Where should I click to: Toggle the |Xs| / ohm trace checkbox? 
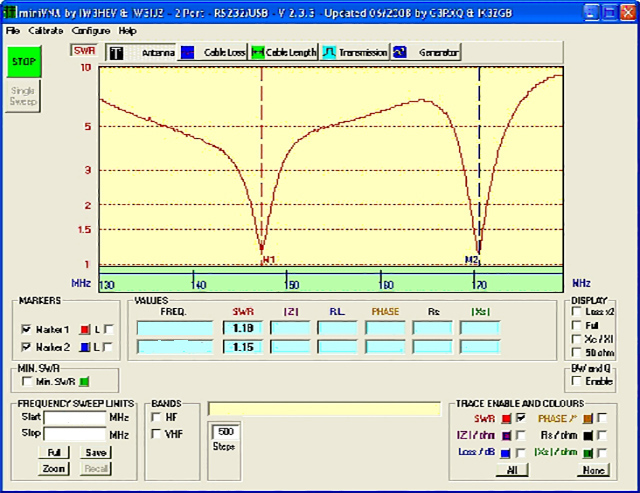pos(602,453)
